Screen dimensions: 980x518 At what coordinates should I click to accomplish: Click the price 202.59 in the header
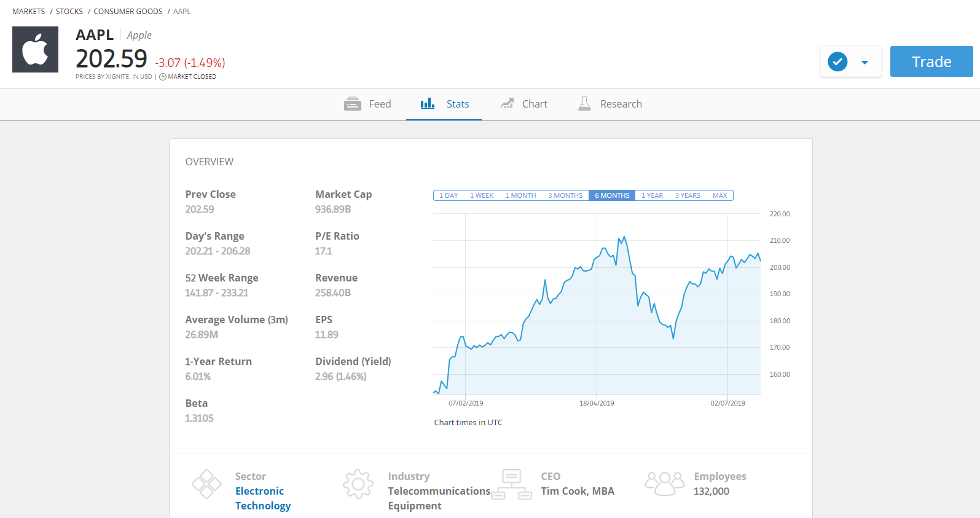click(111, 59)
